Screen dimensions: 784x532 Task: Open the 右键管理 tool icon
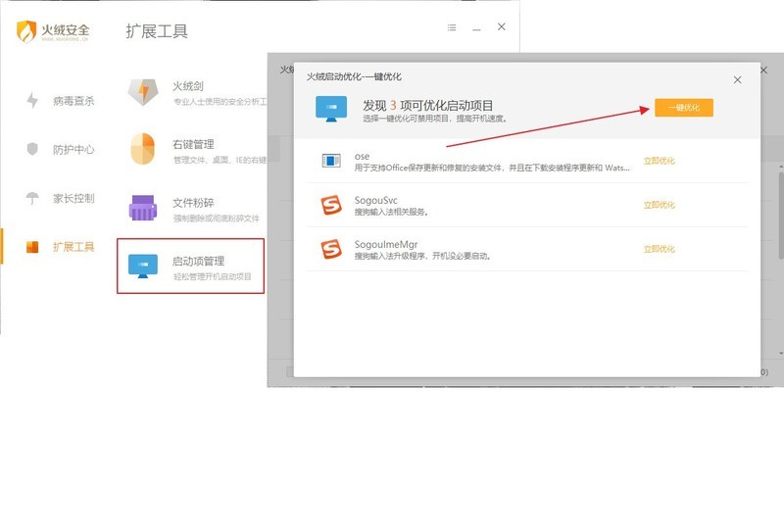click(143, 149)
